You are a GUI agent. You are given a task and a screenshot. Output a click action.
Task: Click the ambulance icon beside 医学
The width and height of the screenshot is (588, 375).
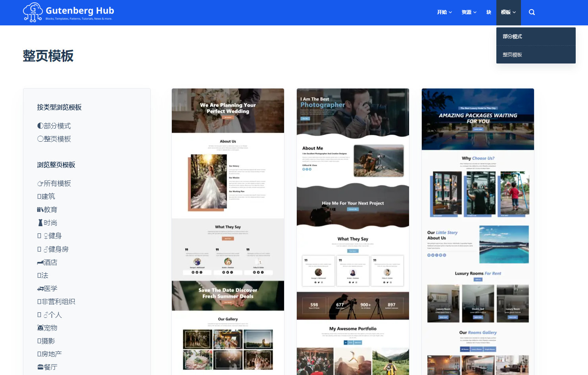coord(40,288)
